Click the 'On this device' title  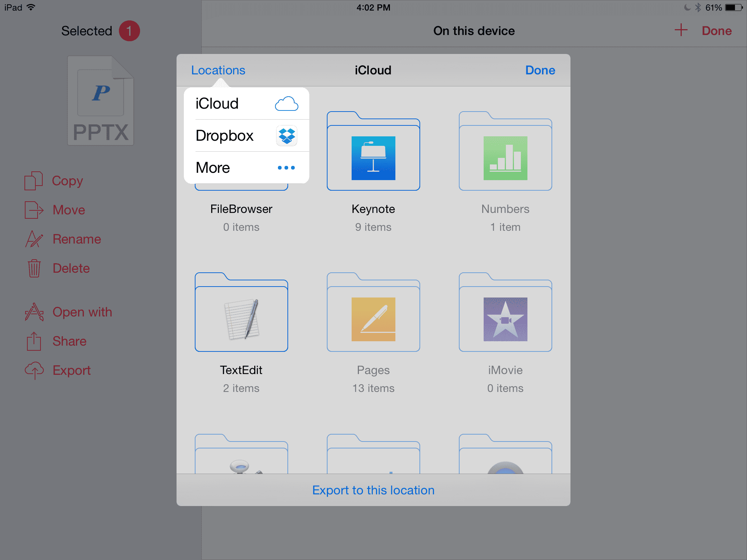[x=474, y=31]
